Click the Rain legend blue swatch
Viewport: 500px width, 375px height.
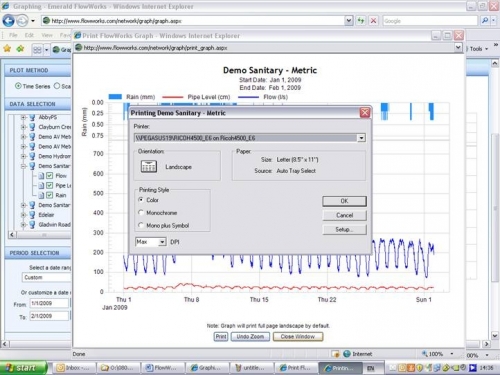(115, 97)
